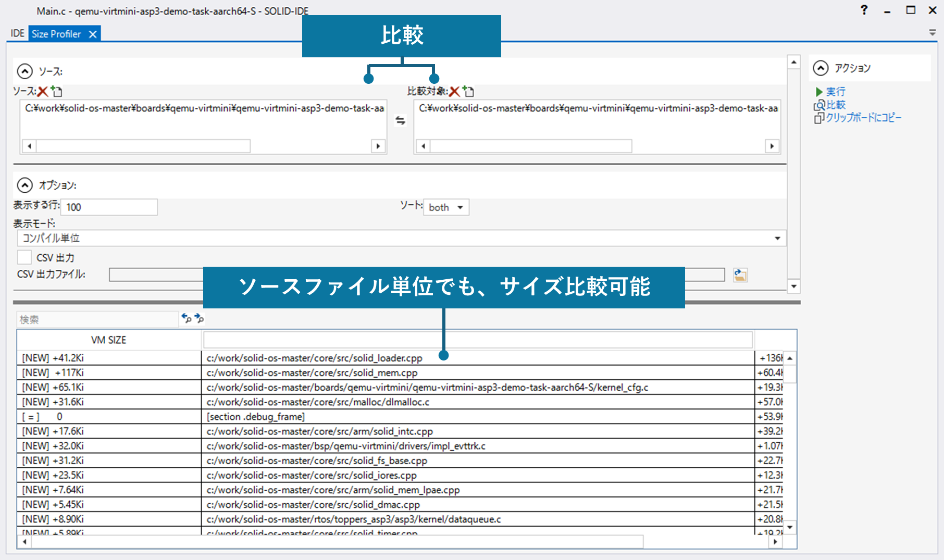Click クリップボードにコピー link

click(863, 118)
